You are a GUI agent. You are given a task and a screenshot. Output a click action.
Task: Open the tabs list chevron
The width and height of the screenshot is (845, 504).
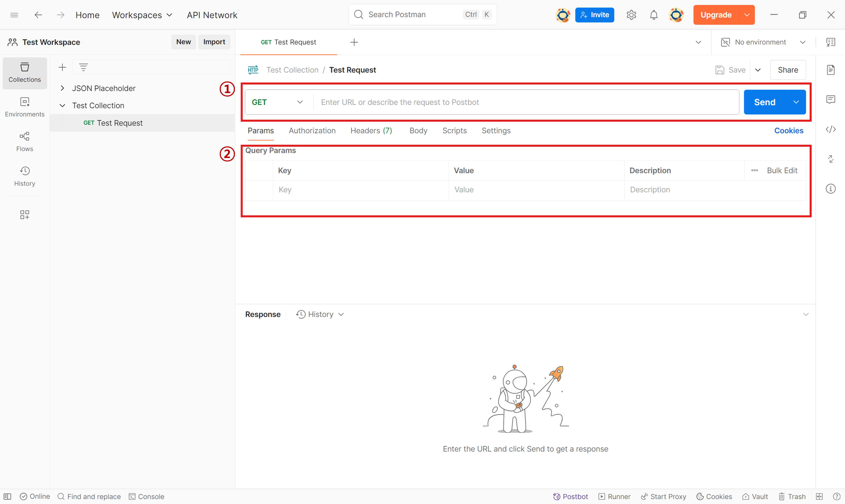coord(698,42)
